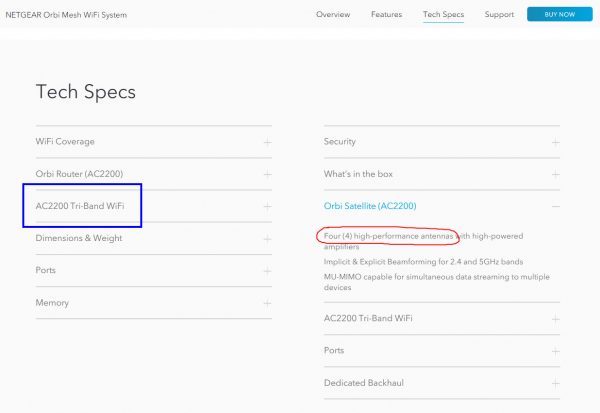Click the WiFi Coverage heading
This screenshot has width=600, height=413.
65,142
